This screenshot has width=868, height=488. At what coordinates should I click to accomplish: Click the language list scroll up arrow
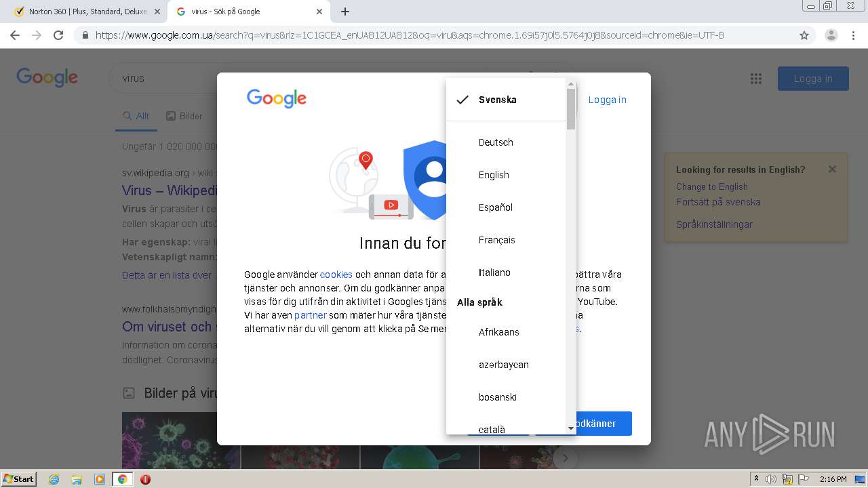pos(571,84)
